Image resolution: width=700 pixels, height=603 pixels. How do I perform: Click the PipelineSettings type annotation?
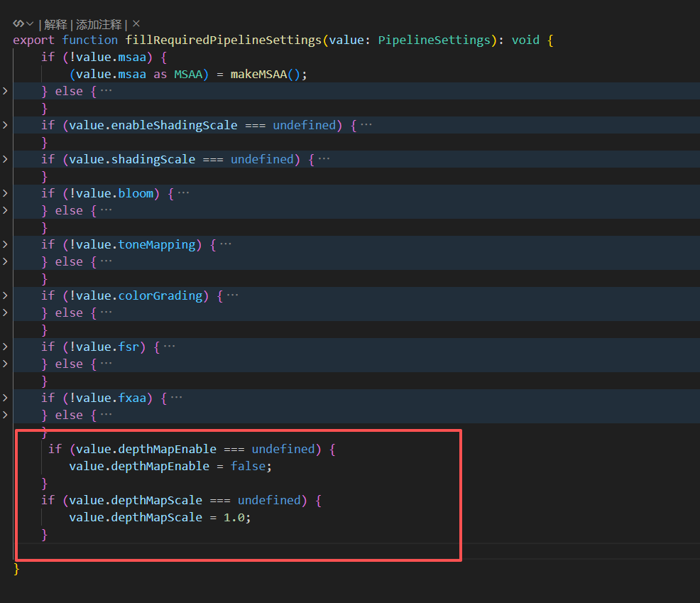coord(434,40)
